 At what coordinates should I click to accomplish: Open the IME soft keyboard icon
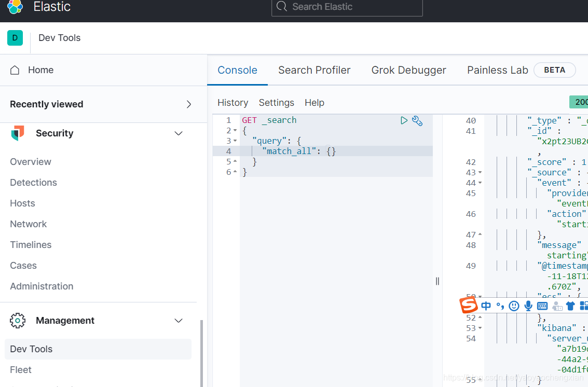(542, 306)
